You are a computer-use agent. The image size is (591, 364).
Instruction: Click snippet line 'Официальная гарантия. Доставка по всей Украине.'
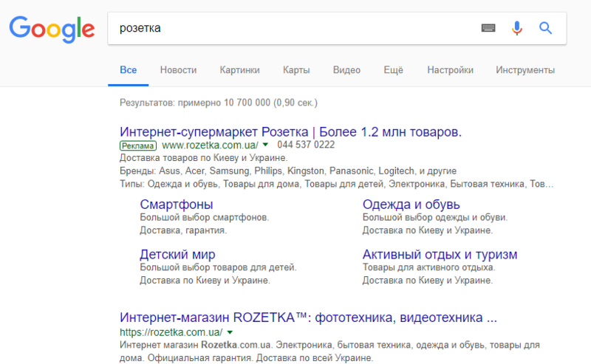click(260, 358)
